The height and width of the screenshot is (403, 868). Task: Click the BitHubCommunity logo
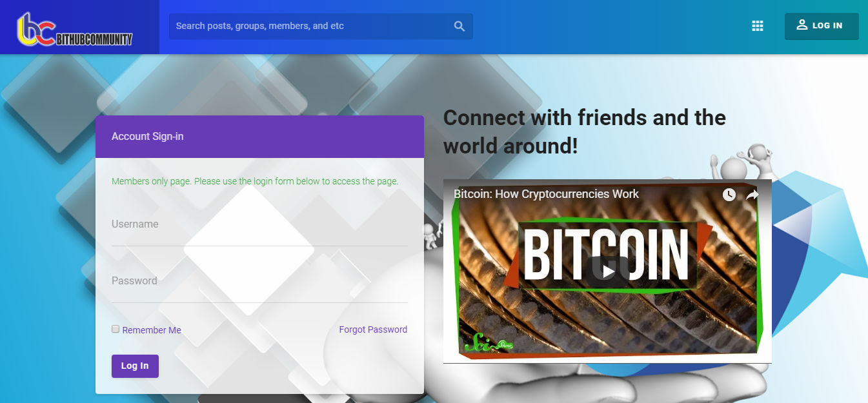tap(75, 29)
